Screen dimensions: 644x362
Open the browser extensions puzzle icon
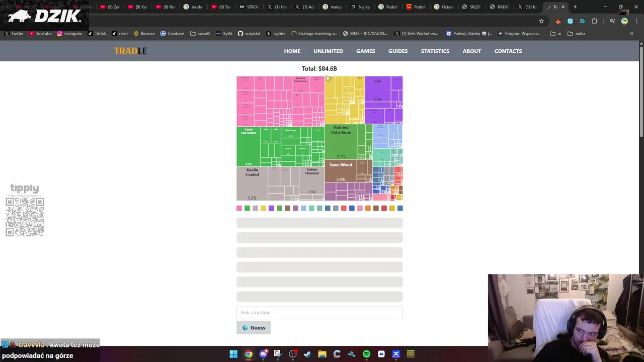click(x=595, y=21)
